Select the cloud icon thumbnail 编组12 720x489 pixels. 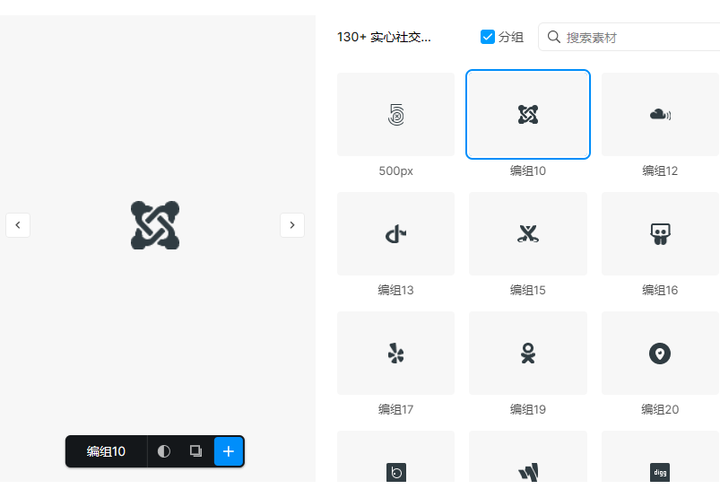[660, 114]
